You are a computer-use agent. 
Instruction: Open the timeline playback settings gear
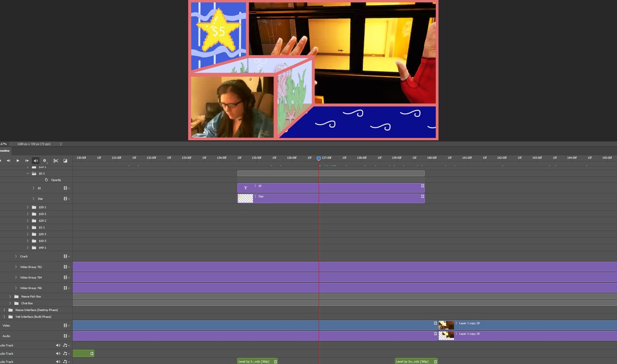(44, 161)
